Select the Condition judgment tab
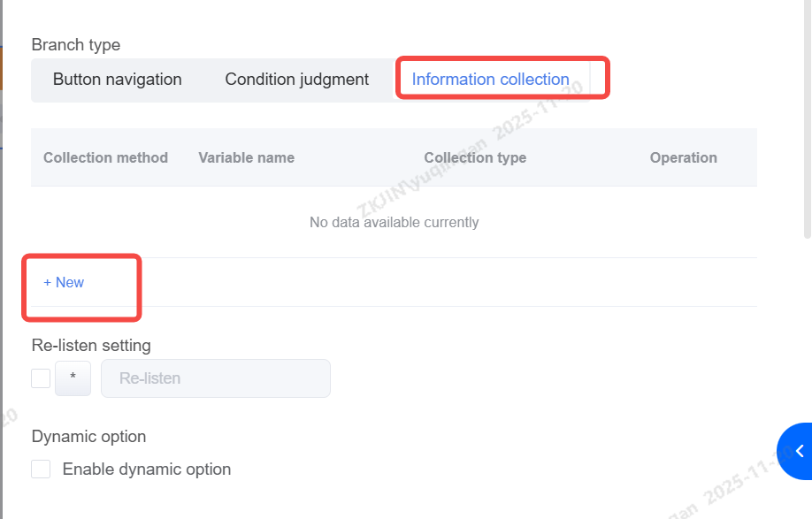Image resolution: width=812 pixels, height=519 pixels. pyautogui.click(x=296, y=80)
